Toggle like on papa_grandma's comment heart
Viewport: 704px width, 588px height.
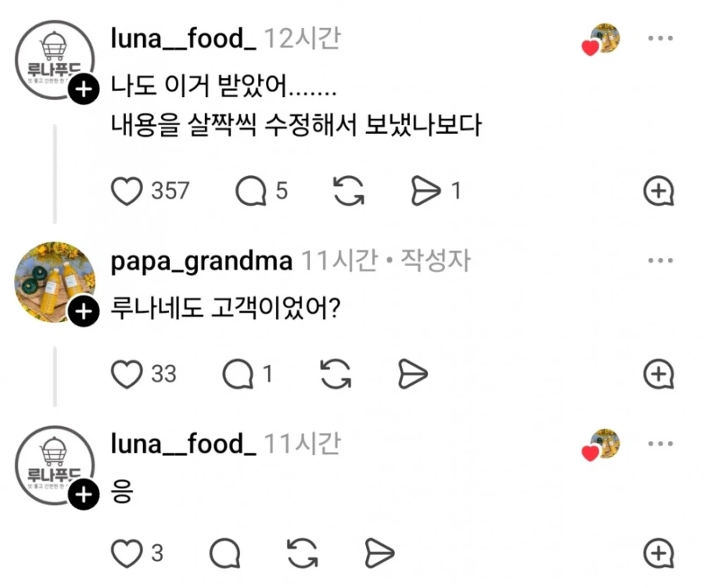click(x=128, y=374)
